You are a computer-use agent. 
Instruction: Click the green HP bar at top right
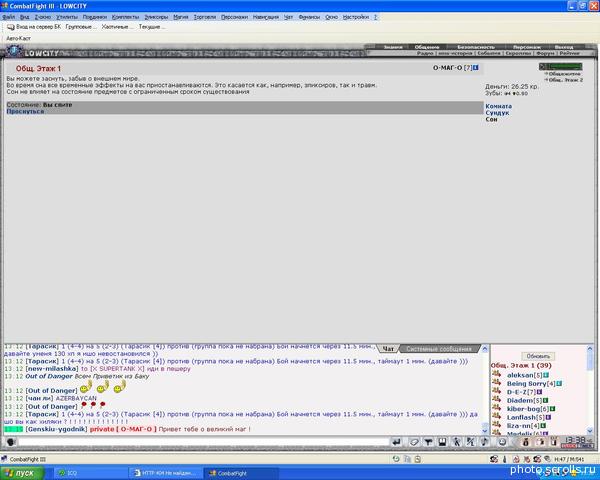(564, 67)
